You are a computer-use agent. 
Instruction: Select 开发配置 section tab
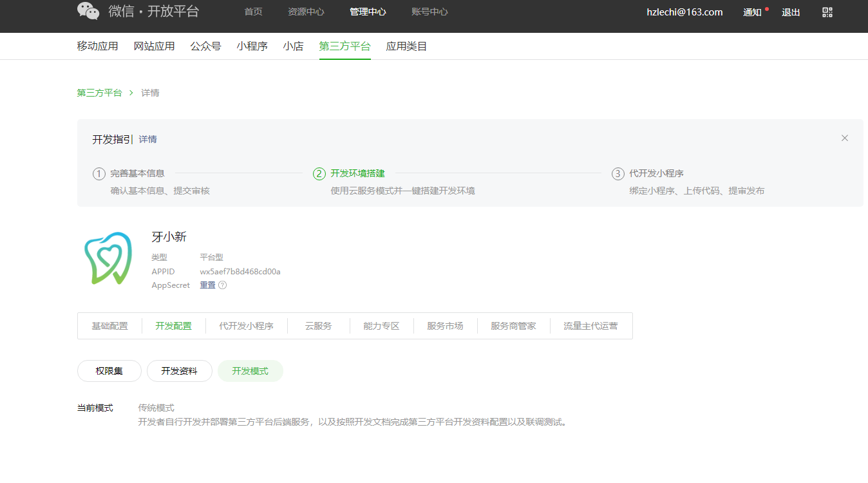coord(174,326)
